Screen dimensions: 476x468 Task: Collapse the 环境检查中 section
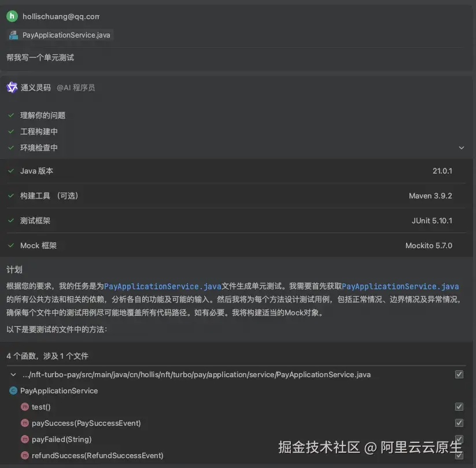pos(462,148)
